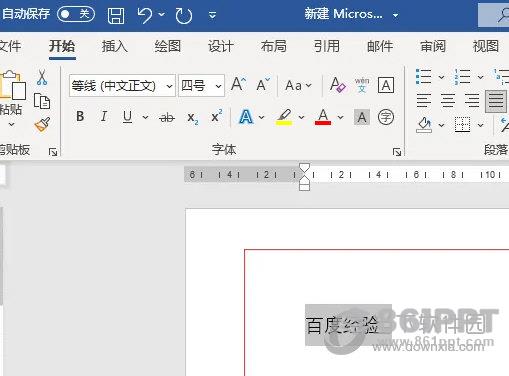Align text right
The image size is (509, 376).
[472, 100]
